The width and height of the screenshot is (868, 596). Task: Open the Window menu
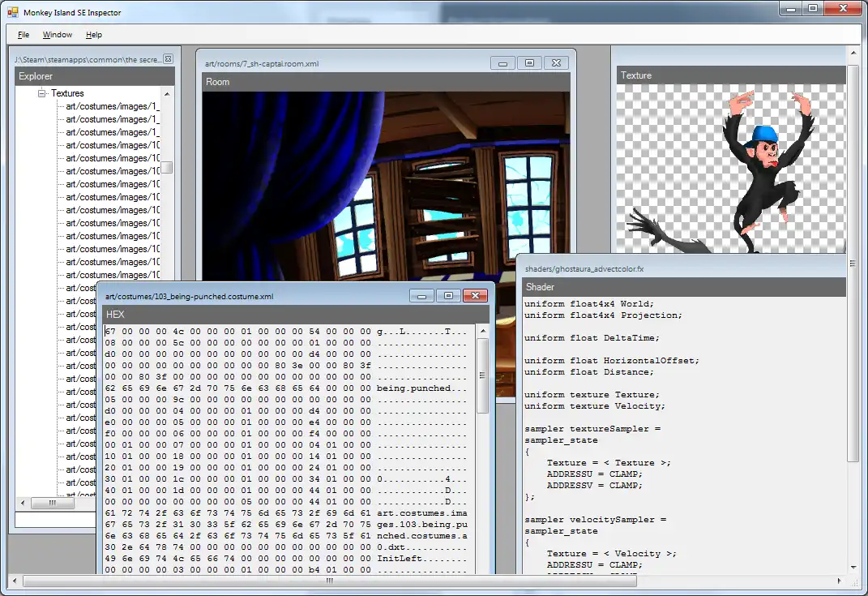point(57,34)
